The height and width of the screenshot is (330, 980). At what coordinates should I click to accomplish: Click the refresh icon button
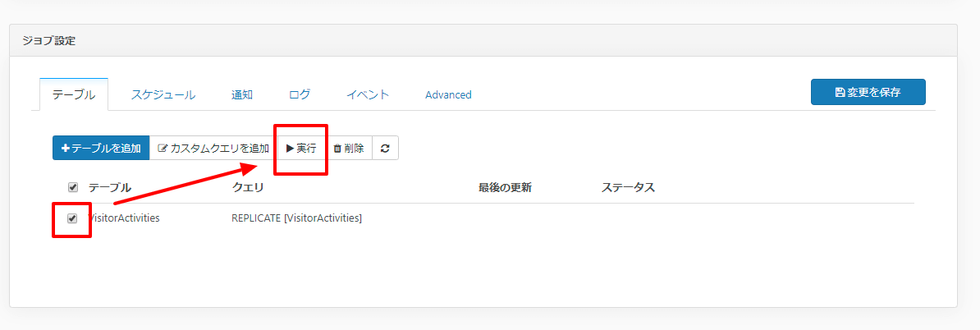[x=385, y=148]
